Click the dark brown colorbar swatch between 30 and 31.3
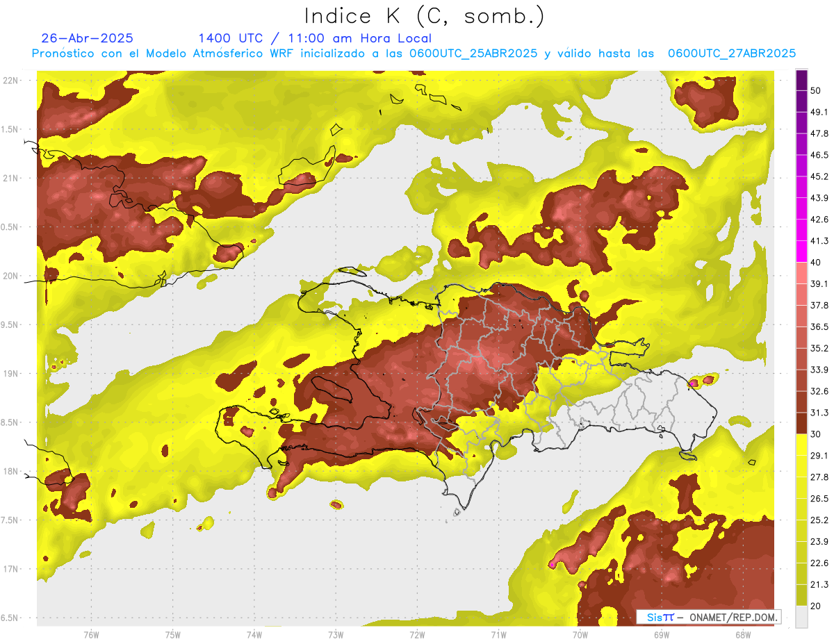 [801, 424]
